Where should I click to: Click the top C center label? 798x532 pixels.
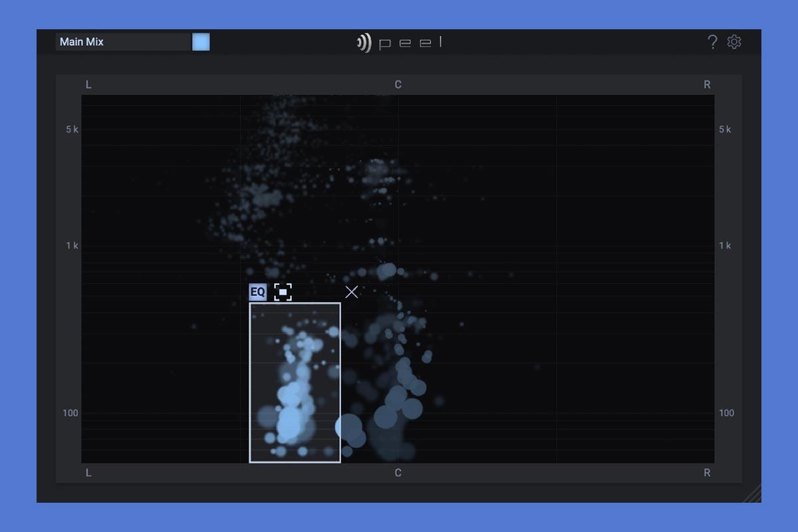click(398, 84)
